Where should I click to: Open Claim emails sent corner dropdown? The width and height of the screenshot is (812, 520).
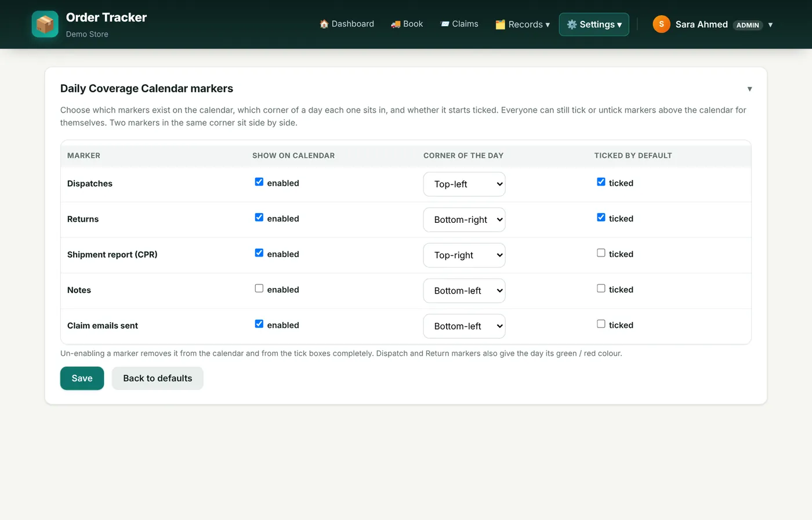click(x=464, y=326)
